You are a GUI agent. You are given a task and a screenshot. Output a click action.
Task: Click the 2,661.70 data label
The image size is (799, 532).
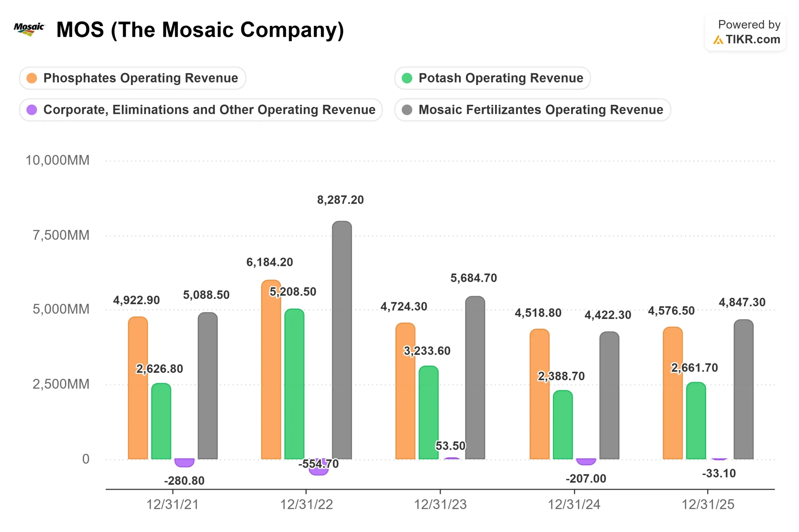[x=694, y=367]
